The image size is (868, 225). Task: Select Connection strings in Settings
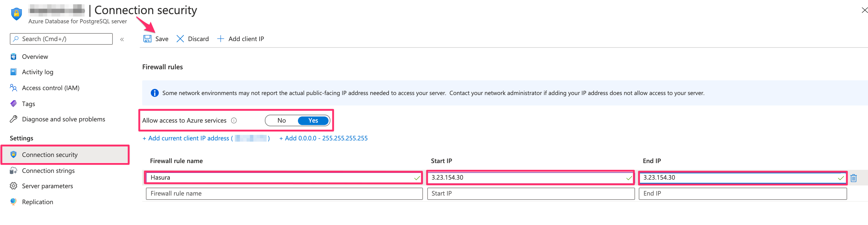point(48,171)
